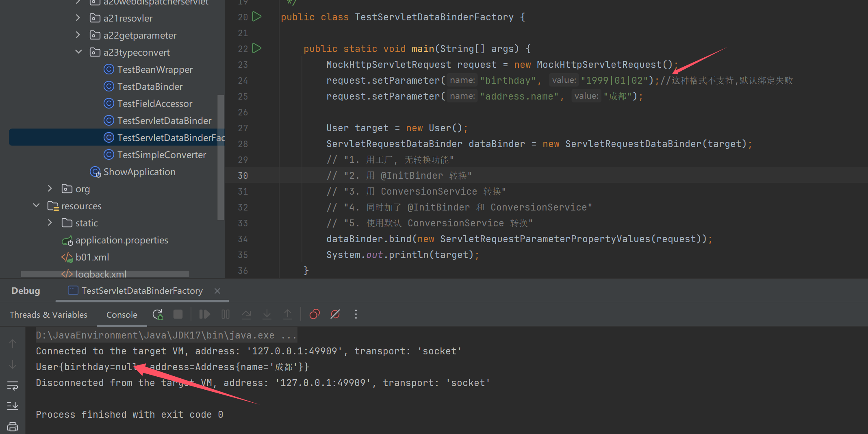
Task: Click java.exe command line in console
Action: click(x=166, y=335)
